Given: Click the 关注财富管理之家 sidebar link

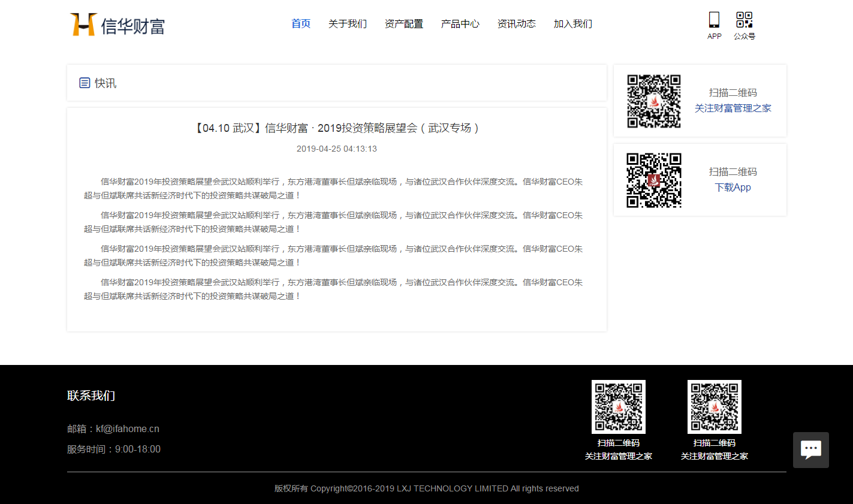Looking at the screenshot, I should pyautogui.click(x=733, y=108).
